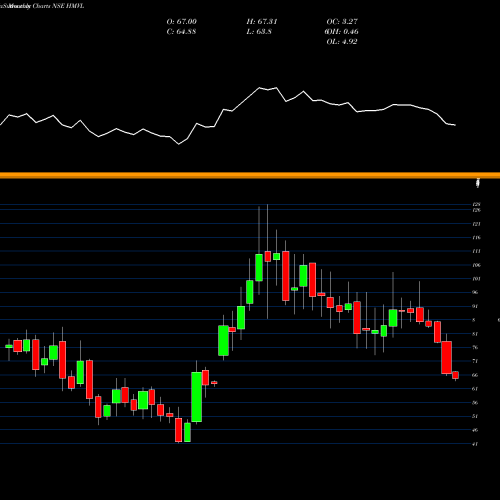Click the 121 price axis label
Image resolution: width=500 pixels, height=500 pixels.
tap(477, 224)
